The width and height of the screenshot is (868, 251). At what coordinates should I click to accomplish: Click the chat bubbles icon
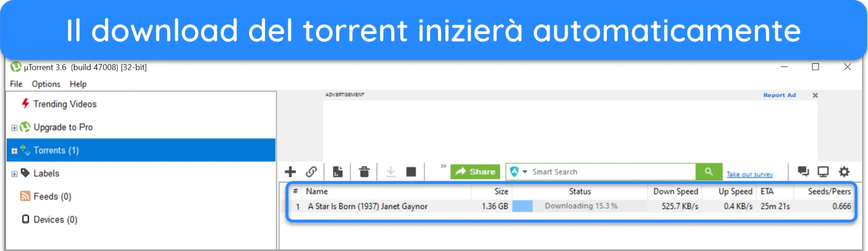803,172
